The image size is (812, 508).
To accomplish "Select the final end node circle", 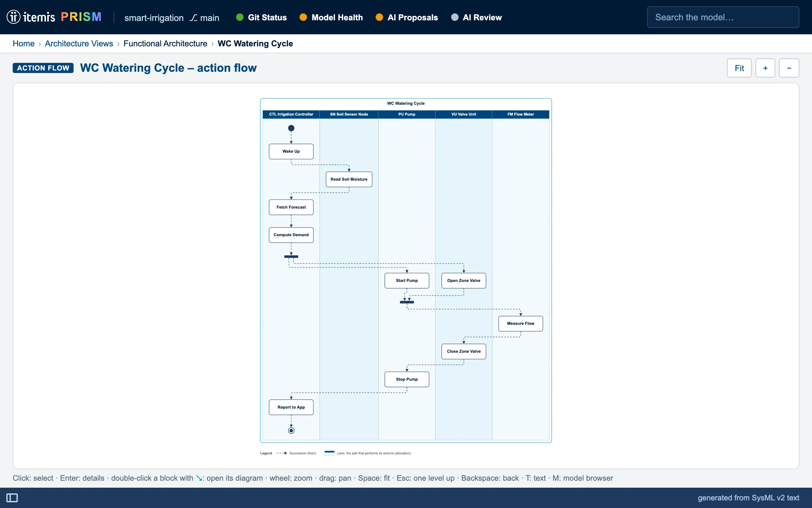I will click(291, 431).
